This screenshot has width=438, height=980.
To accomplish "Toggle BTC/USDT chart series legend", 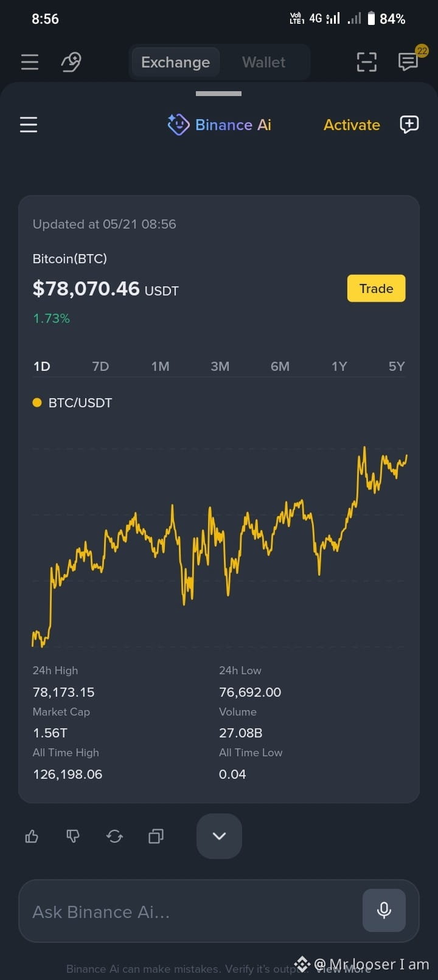I will click(72, 402).
